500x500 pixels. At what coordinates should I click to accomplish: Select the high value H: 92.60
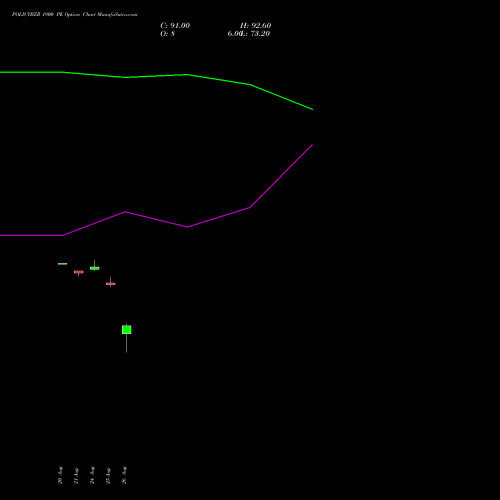[255, 26]
